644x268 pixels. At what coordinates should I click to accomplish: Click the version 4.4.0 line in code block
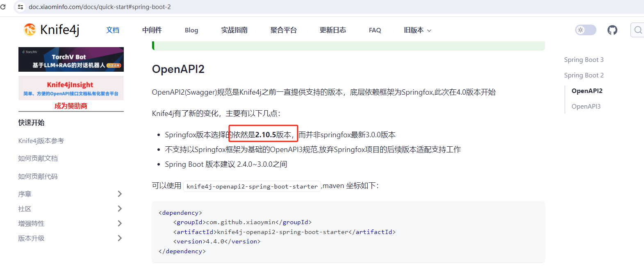tap(217, 241)
